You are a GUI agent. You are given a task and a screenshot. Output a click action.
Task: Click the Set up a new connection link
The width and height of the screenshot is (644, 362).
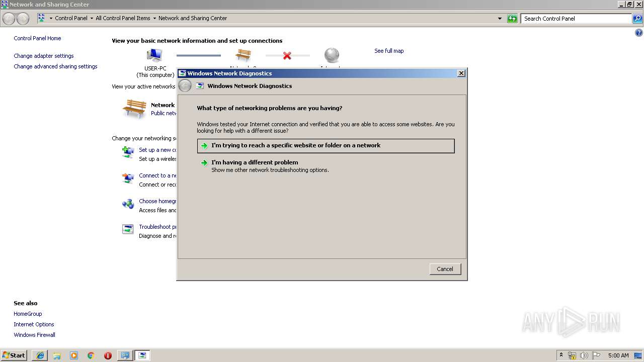[x=157, y=150]
